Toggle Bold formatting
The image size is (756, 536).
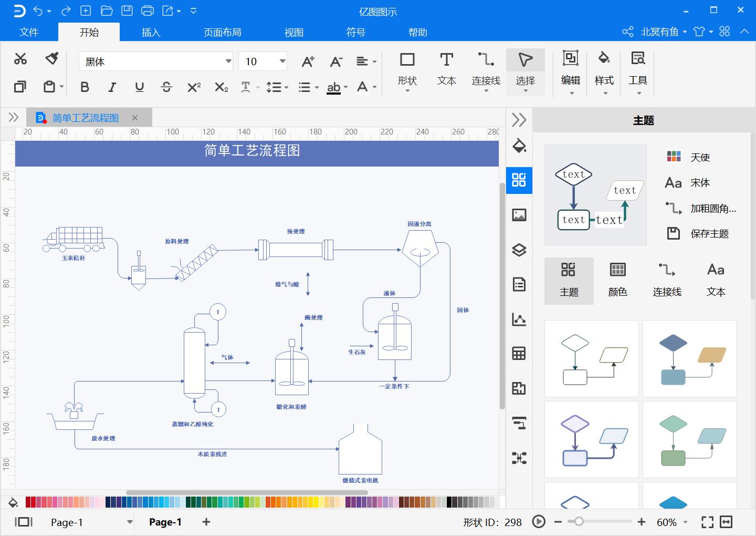85,87
